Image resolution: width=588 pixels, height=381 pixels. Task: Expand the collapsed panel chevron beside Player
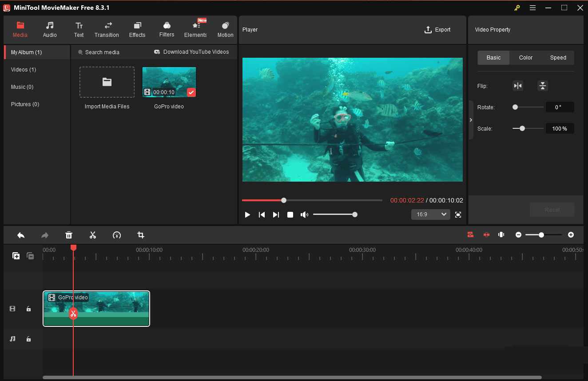(x=471, y=119)
